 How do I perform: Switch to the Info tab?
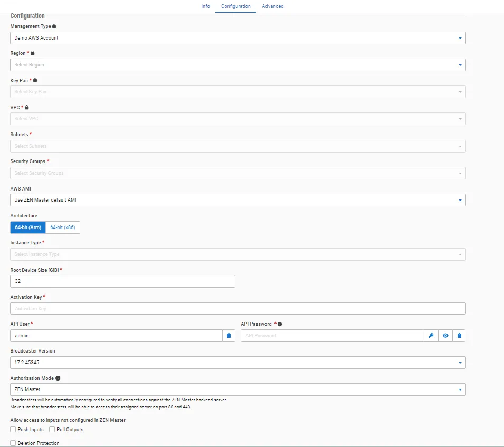[x=205, y=6]
